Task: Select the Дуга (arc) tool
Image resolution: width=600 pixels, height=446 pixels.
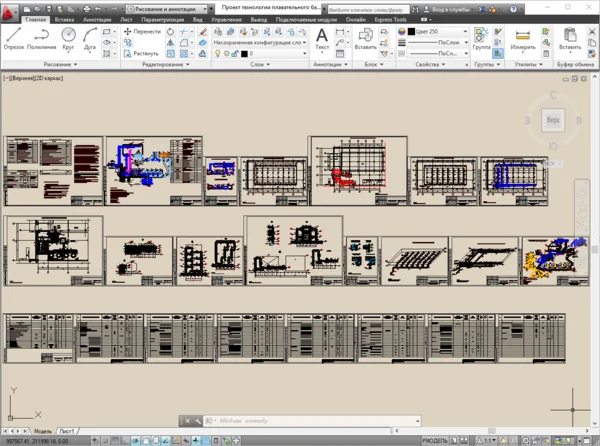Action: 90,38
